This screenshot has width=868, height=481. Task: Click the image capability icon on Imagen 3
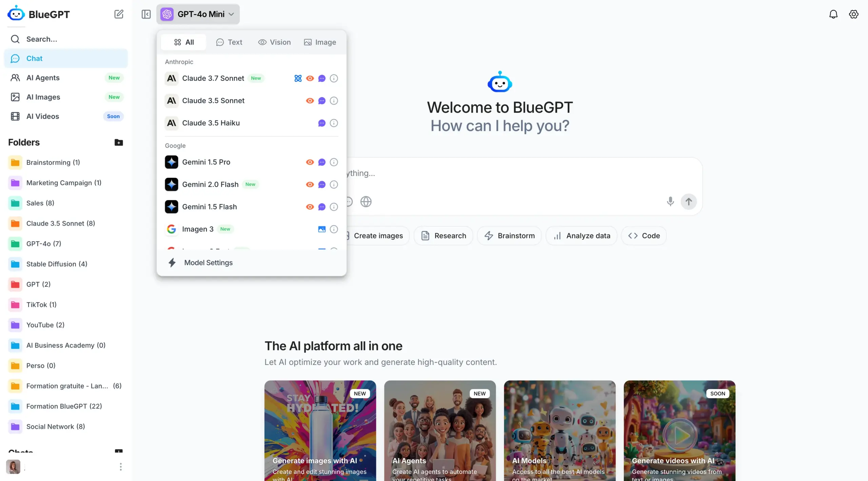tap(322, 229)
